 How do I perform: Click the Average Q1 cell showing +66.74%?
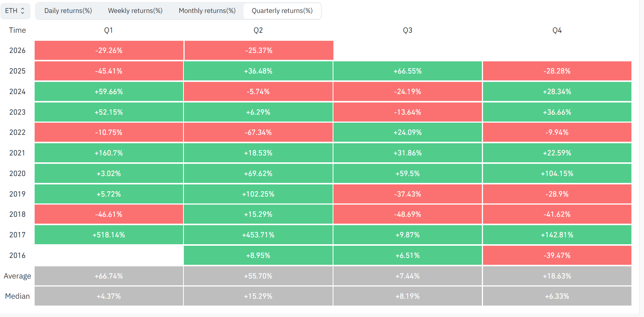pos(109,276)
